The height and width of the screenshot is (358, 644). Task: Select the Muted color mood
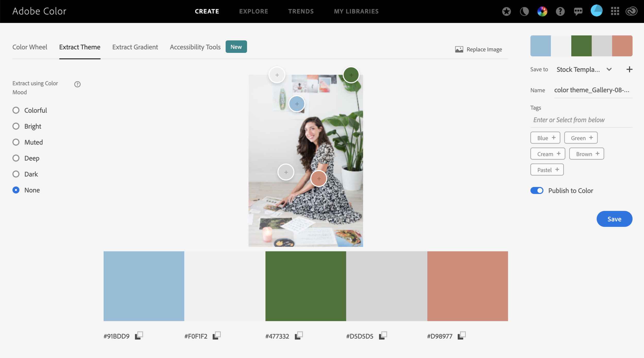(16, 142)
